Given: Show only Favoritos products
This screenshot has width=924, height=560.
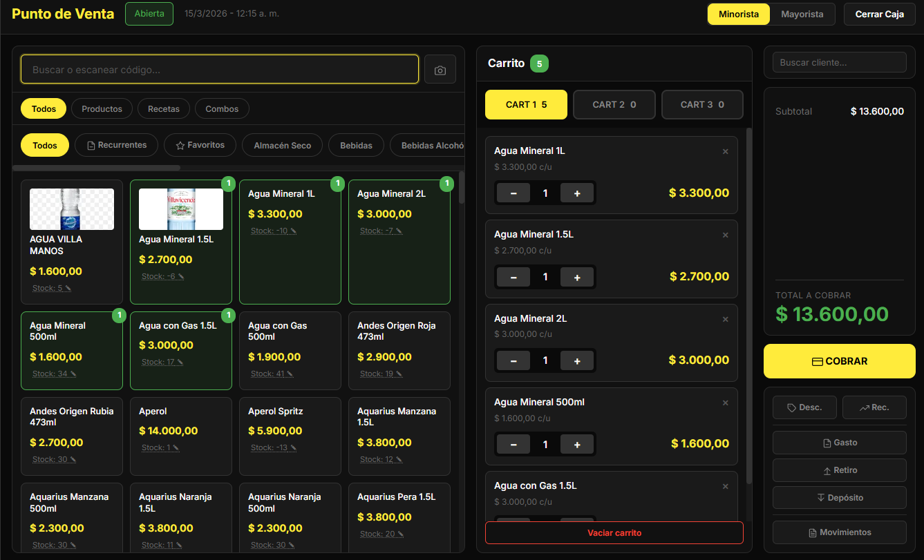Looking at the screenshot, I should (x=200, y=146).
